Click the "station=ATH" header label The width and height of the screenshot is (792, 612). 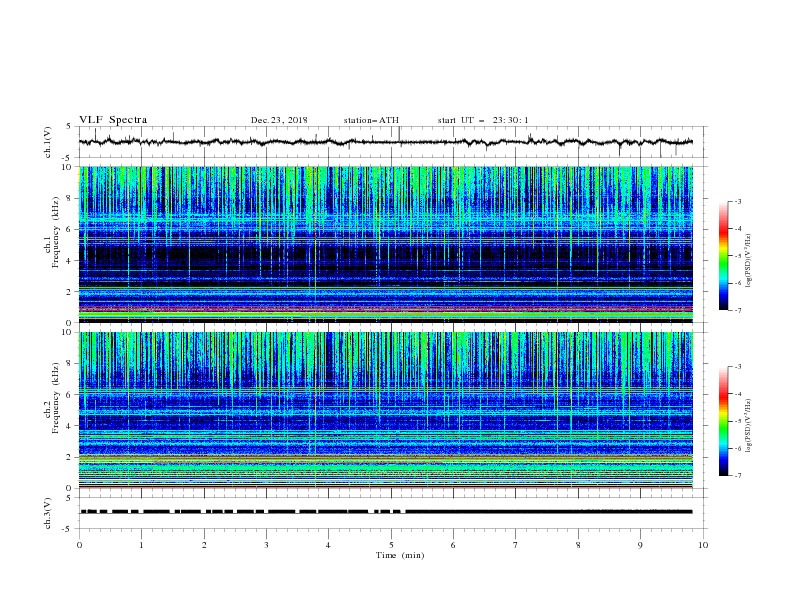point(371,120)
